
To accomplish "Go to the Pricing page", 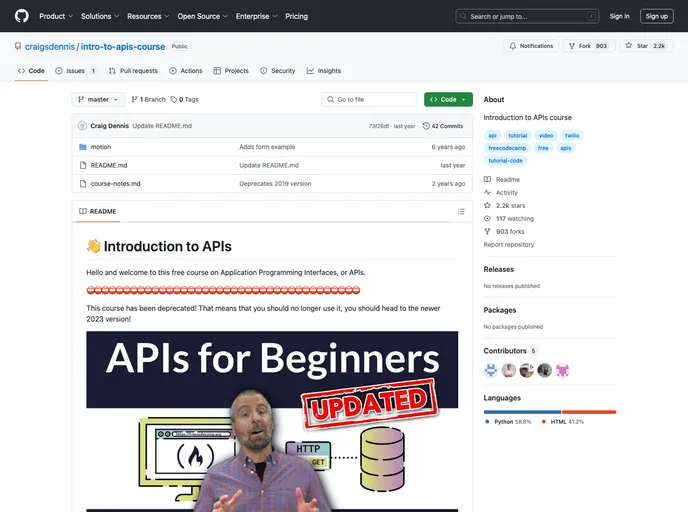I will click(297, 16).
